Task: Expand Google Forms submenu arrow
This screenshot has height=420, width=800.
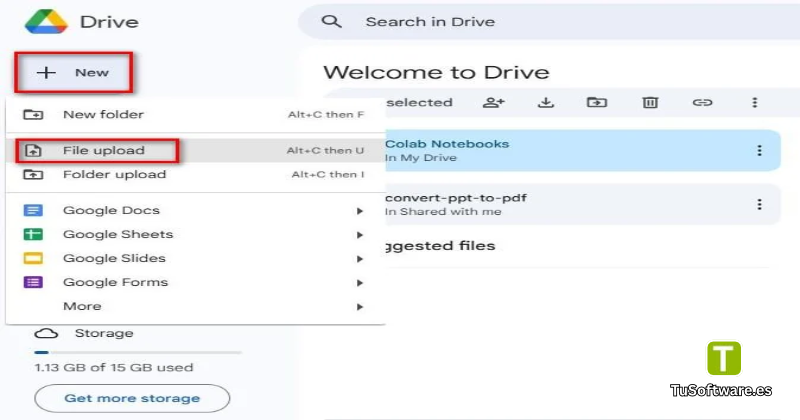Action: click(360, 283)
